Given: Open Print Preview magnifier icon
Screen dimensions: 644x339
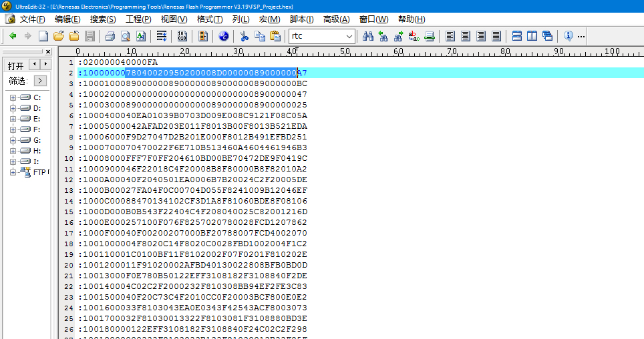Looking at the screenshot, I should click(126, 36).
